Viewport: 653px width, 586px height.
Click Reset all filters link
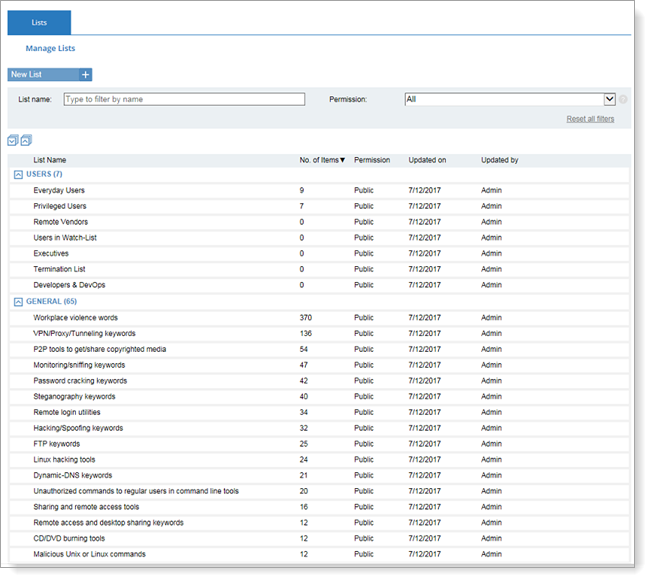point(590,119)
